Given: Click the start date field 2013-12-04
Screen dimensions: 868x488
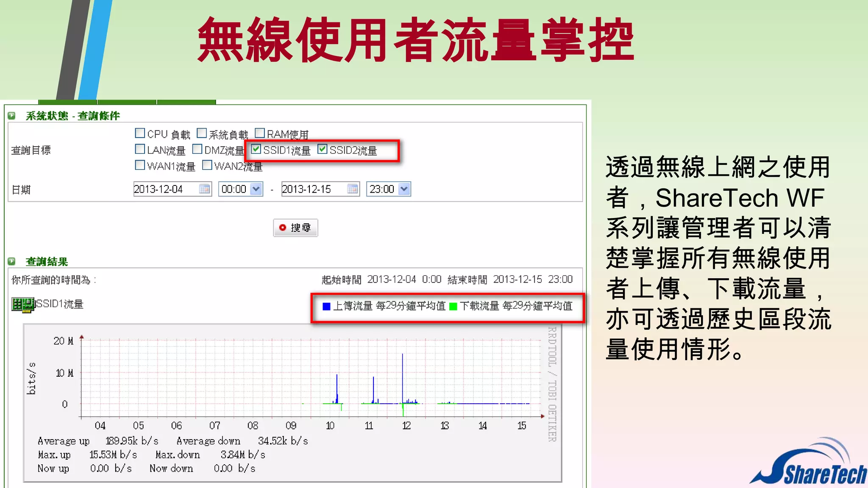Looking at the screenshot, I should point(172,189).
